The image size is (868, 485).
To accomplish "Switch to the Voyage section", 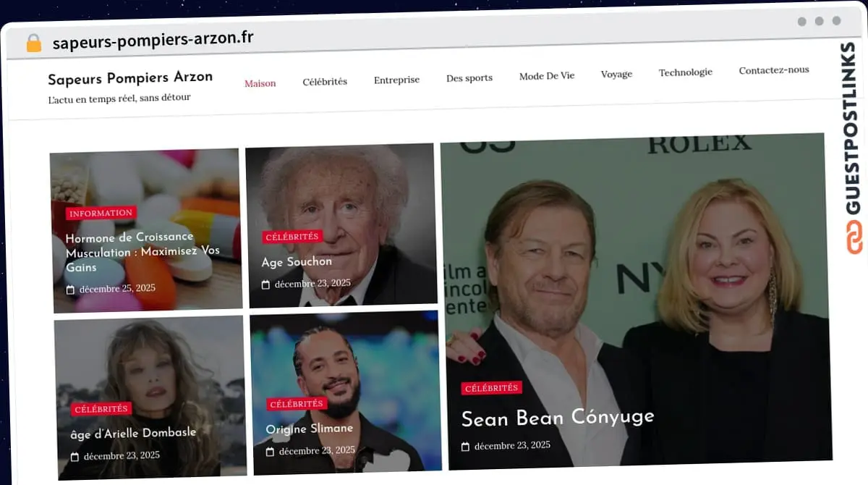I will point(616,74).
